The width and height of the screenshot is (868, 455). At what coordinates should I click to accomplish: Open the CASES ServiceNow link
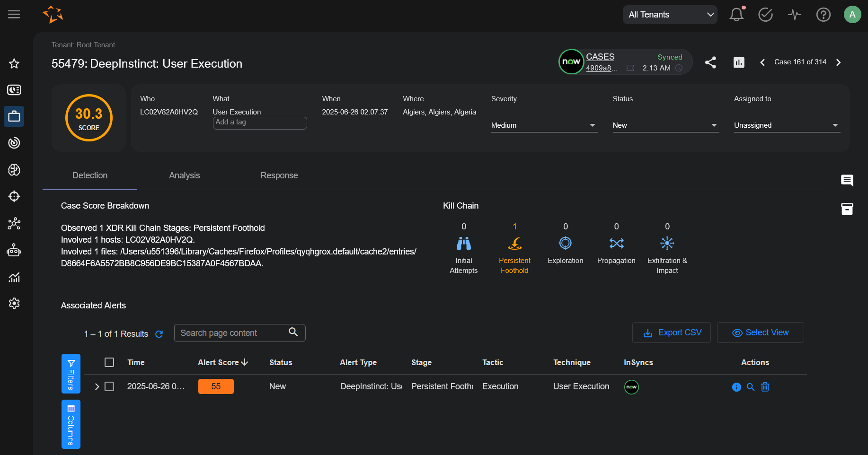tap(600, 57)
